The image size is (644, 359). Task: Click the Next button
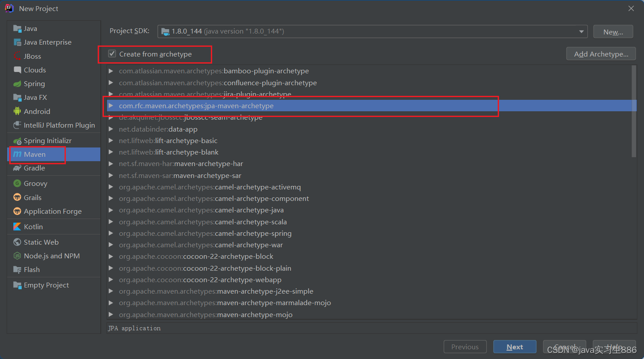(x=515, y=347)
